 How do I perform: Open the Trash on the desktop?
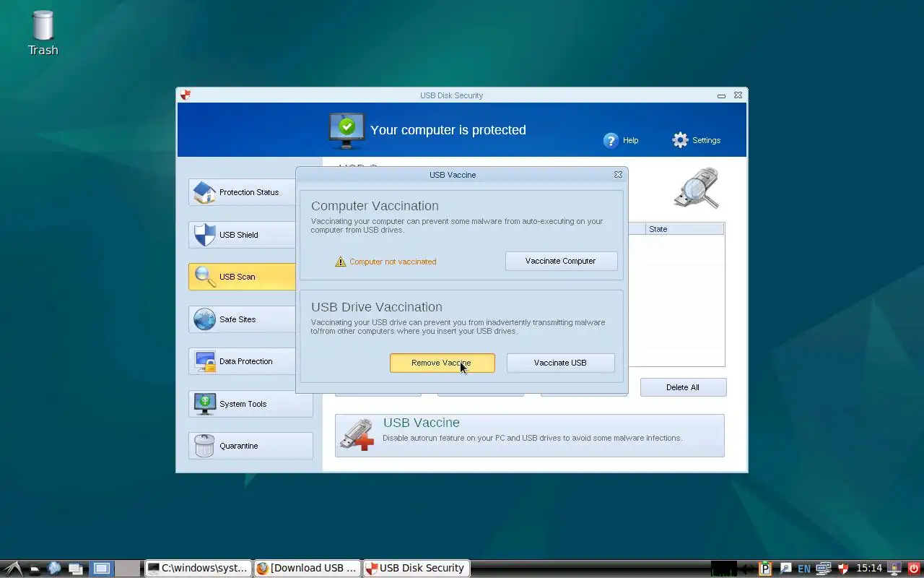pyautogui.click(x=43, y=33)
